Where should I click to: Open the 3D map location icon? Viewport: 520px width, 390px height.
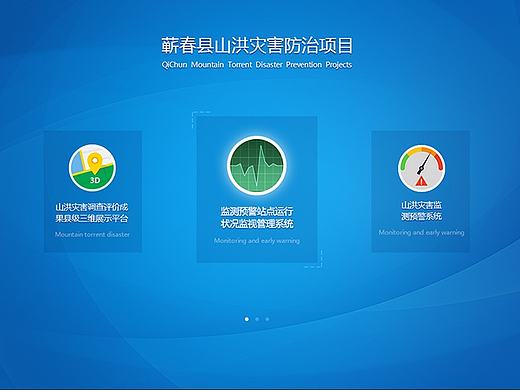click(x=93, y=168)
